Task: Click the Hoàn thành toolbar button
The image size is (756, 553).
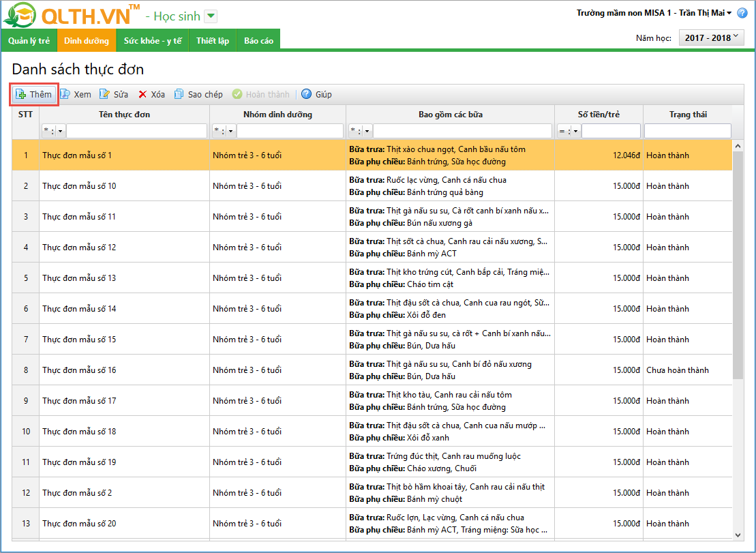Action: [x=261, y=94]
